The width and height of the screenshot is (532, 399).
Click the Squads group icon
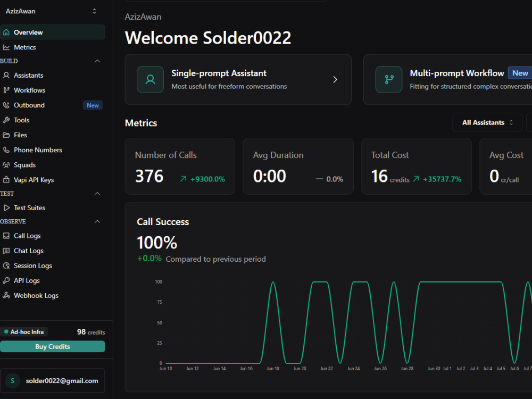(6, 165)
